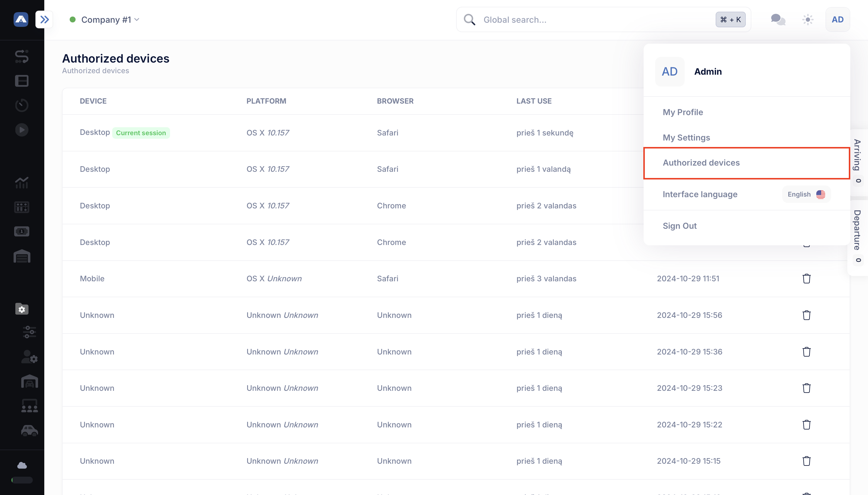The height and width of the screenshot is (495, 868).
Task: Expand the sidebar with double-chevron button
Action: pos(44,19)
